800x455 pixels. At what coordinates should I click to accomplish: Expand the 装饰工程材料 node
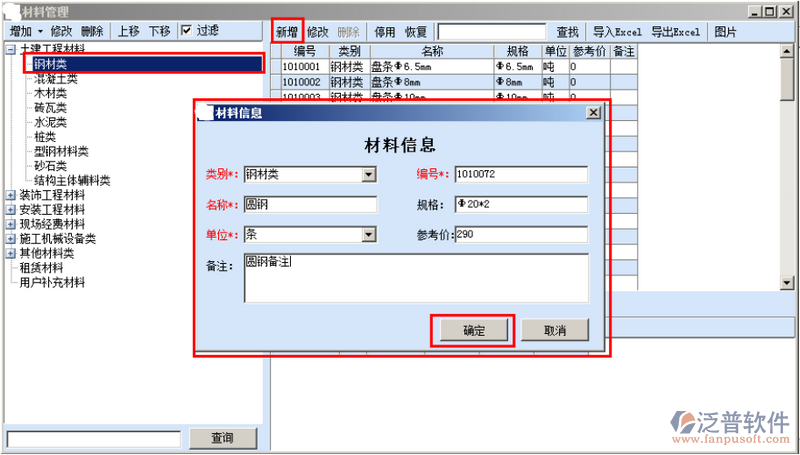[x=11, y=195]
